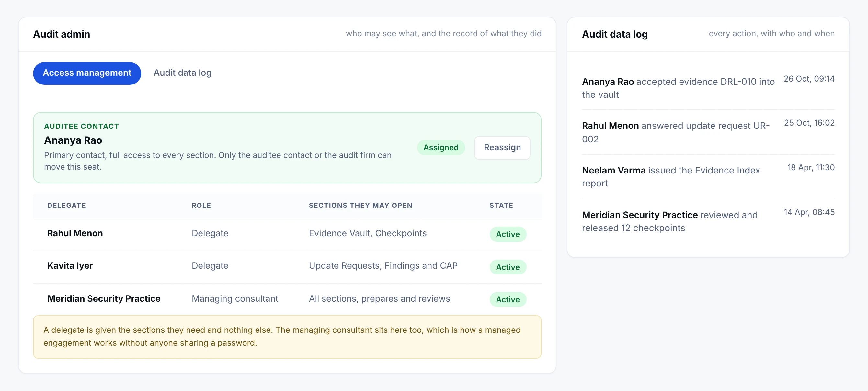Select Meridian Security Practice in the delegate table

[x=103, y=298]
